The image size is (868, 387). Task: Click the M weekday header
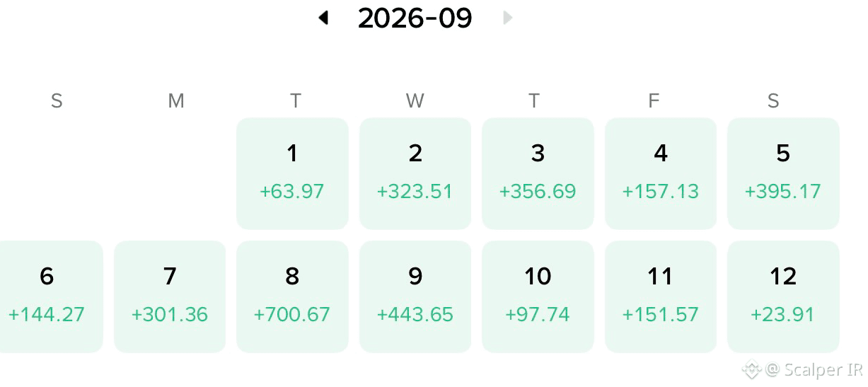(x=176, y=101)
